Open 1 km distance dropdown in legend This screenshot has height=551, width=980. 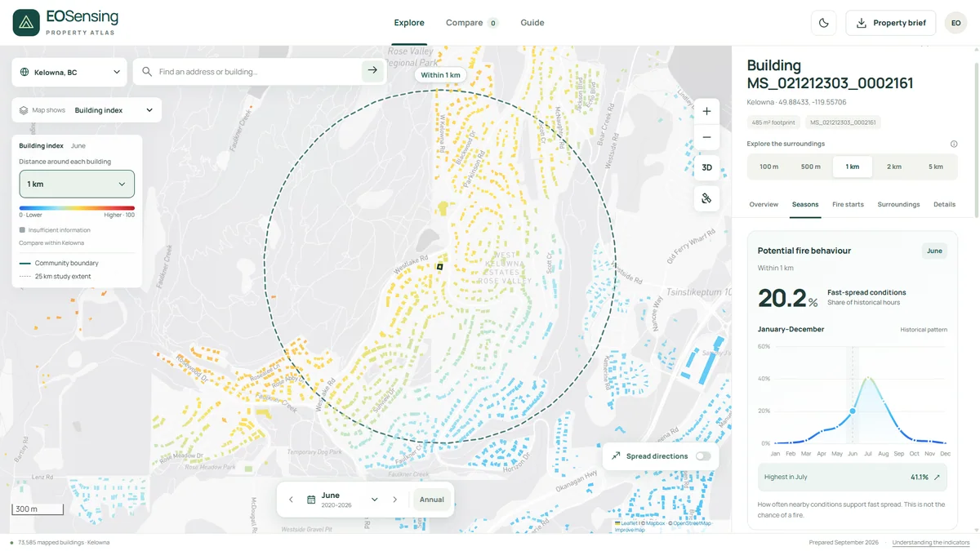[77, 184]
